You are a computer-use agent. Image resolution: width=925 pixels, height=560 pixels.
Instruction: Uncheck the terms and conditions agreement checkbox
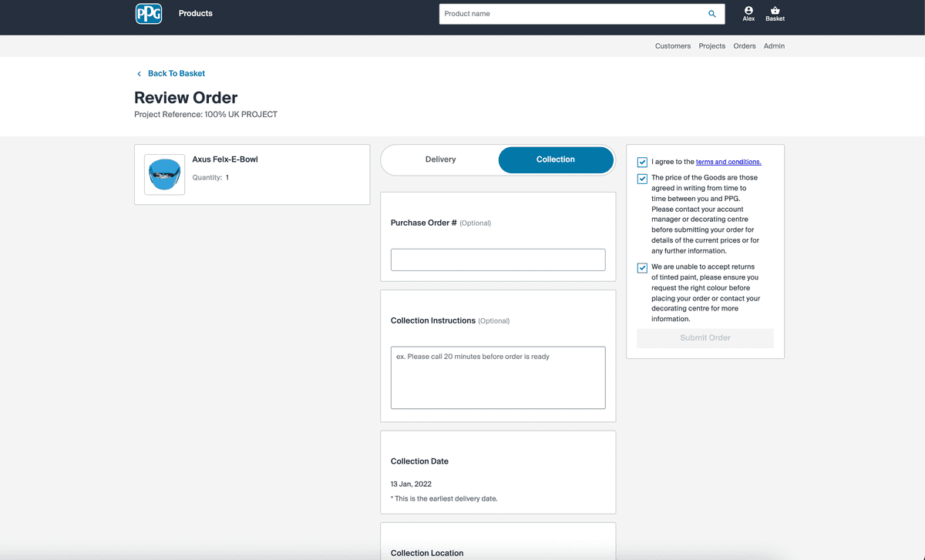tap(642, 163)
